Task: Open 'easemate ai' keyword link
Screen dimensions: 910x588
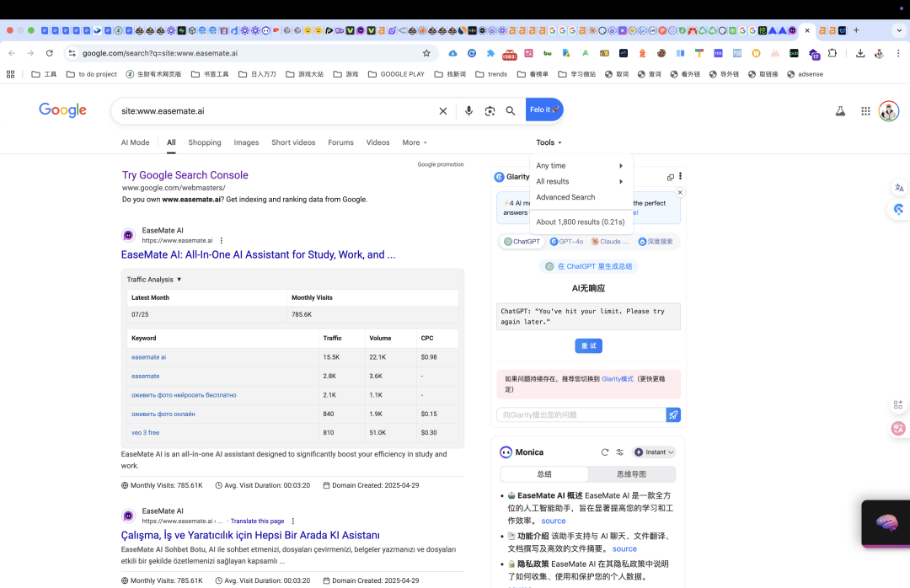Action: [148, 357]
